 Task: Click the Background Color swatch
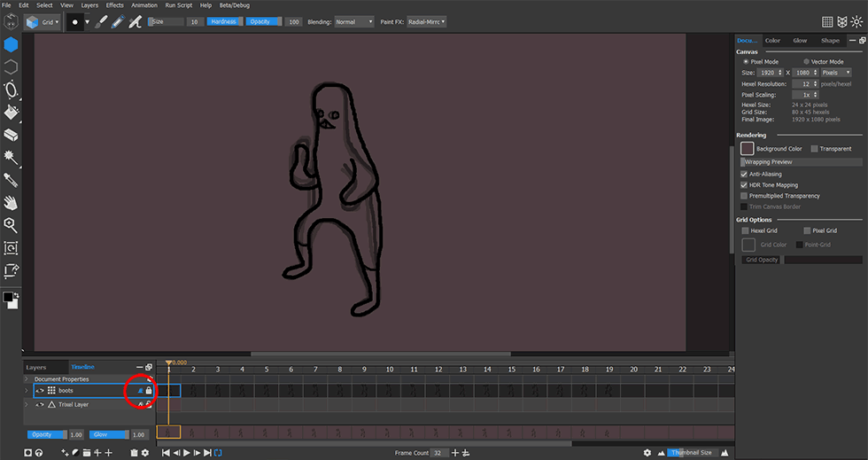pos(748,149)
